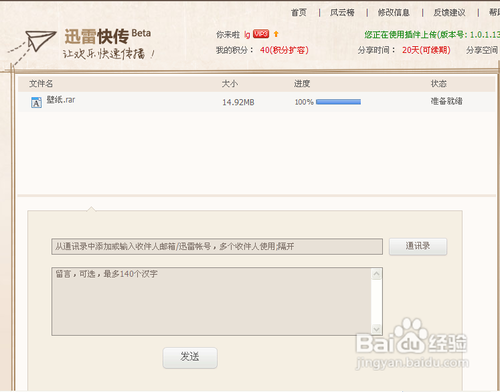Image resolution: width=500 pixels, height=392 pixels.
Task: Click the 发送 send button
Action: click(x=190, y=358)
